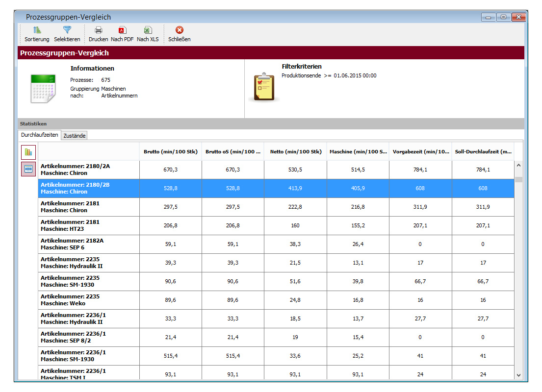This screenshot has width=542, height=392.
Task: Click Netto value 24,8 for 2235 Weko
Action: click(295, 300)
